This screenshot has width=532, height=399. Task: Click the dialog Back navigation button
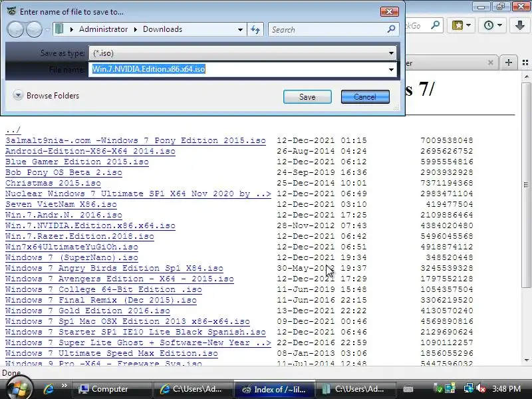click(15, 29)
